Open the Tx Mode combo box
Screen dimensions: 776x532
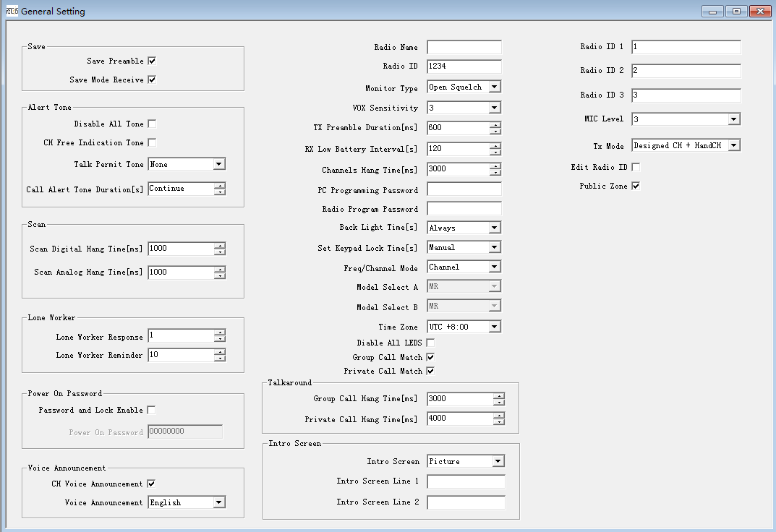(733, 145)
